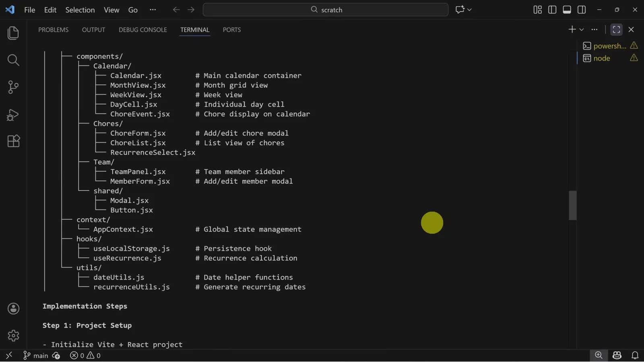Select the node terminal instance
644x362 pixels.
tap(610, 58)
